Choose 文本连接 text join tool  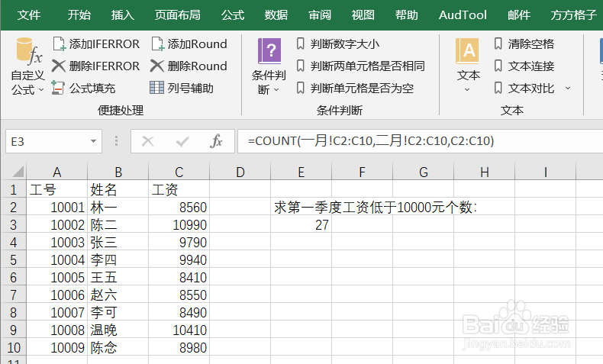pyautogui.click(x=524, y=66)
